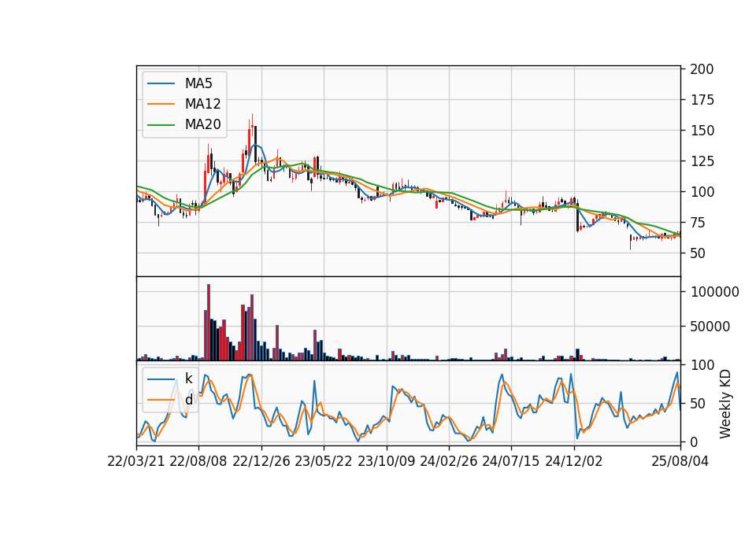Click the date label 24/02/26
The width and height of the screenshot is (756, 543).
click(449, 461)
